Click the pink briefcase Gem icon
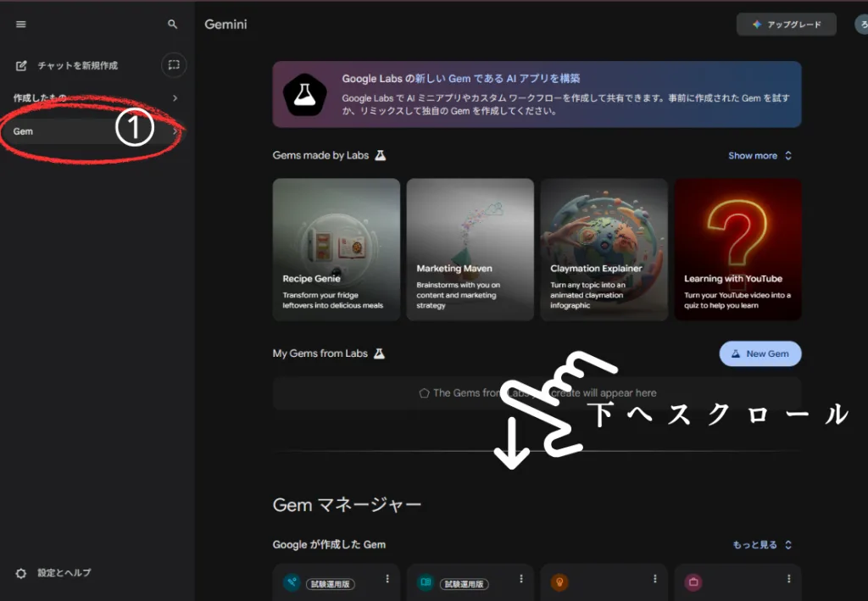 [693, 582]
